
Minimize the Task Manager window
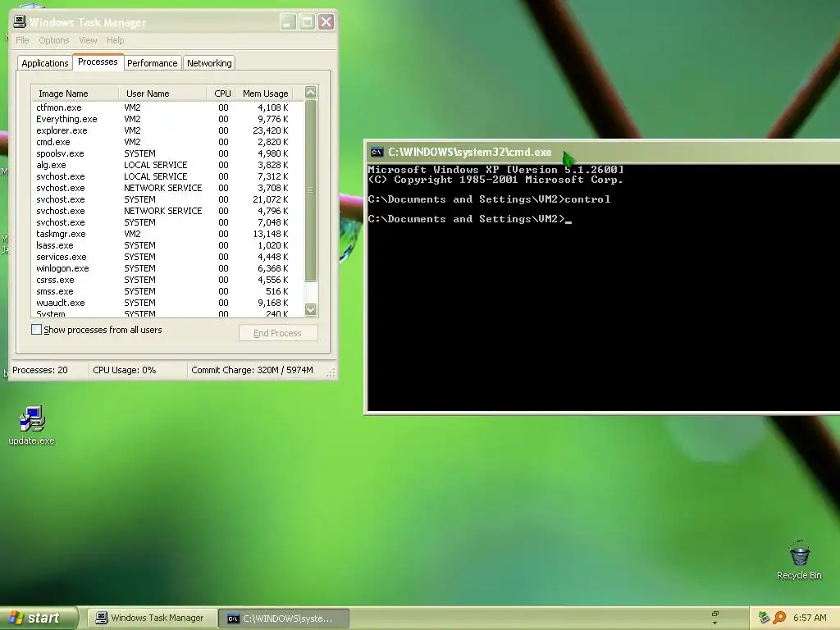point(288,22)
